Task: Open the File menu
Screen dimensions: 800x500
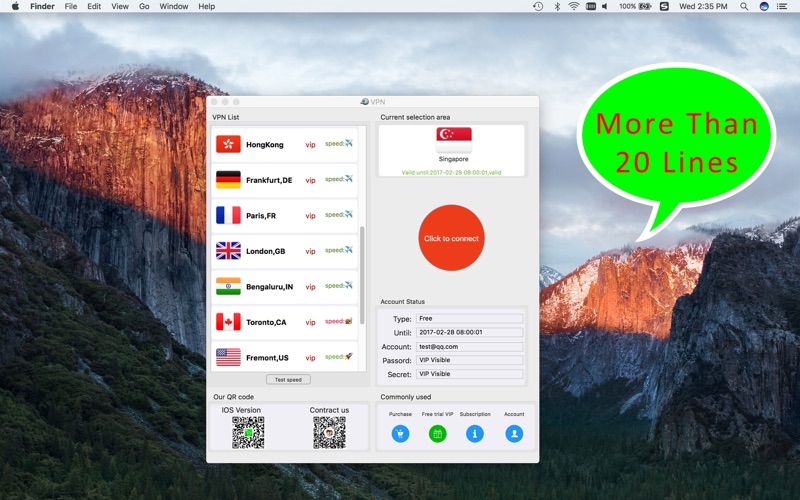Action: (x=71, y=6)
